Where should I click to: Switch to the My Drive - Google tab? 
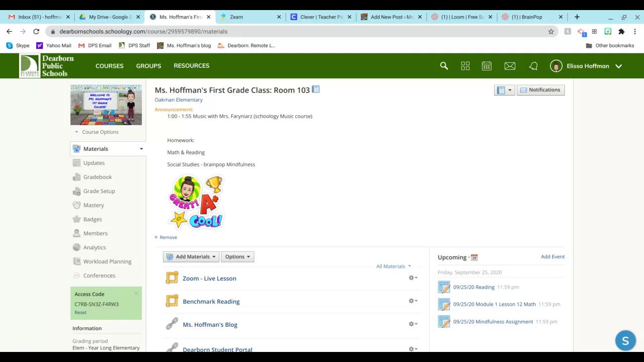[x=110, y=17]
